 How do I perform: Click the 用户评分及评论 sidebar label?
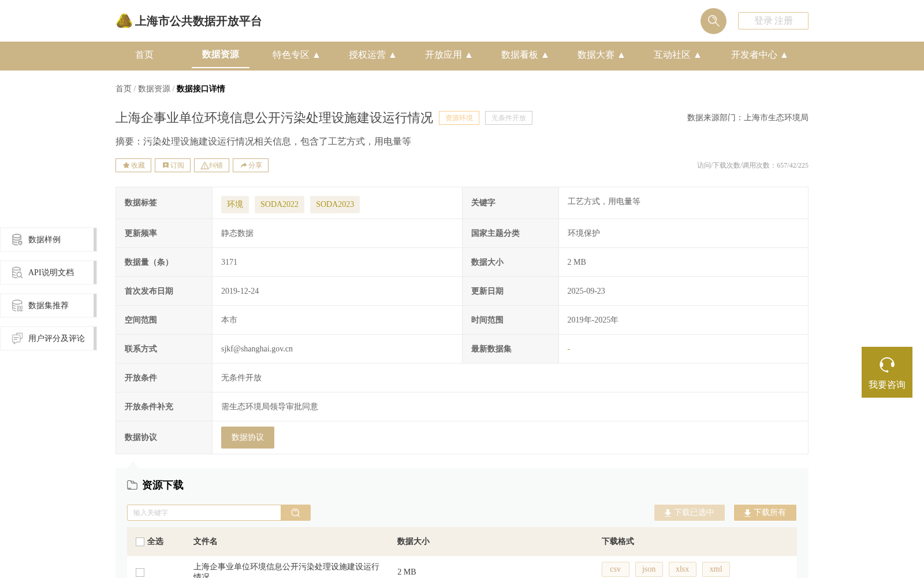pyautogui.click(x=57, y=339)
